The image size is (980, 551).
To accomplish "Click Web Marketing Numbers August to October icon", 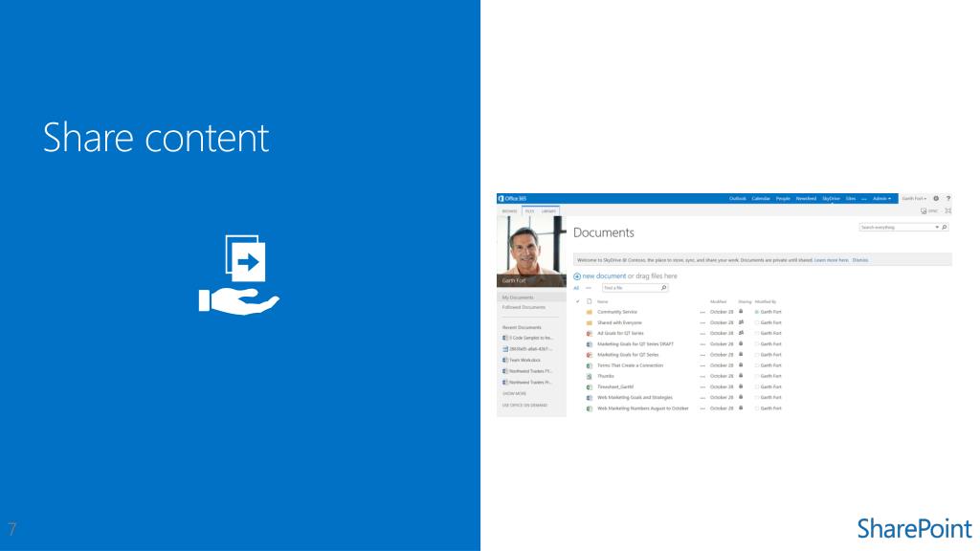I will (x=589, y=408).
